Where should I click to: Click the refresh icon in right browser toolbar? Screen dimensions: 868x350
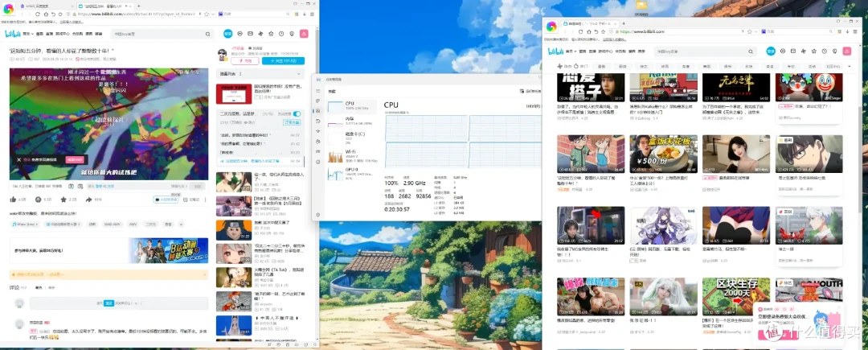point(581,31)
